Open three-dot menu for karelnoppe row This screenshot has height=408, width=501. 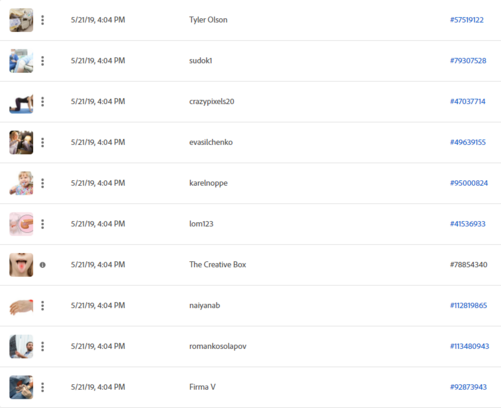click(42, 183)
